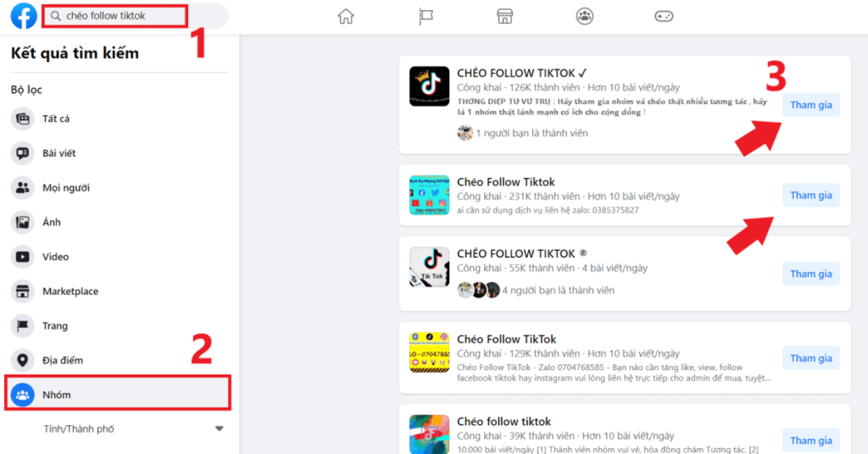
Task: Focus the search box containing "chéo follow tiktok"
Action: (134, 16)
